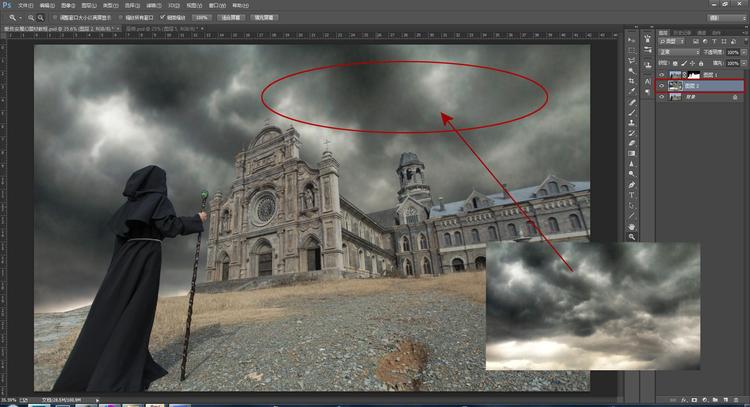Click the opacity value field
Image resolution: width=750 pixels, height=407 pixels.
click(x=732, y=52)
